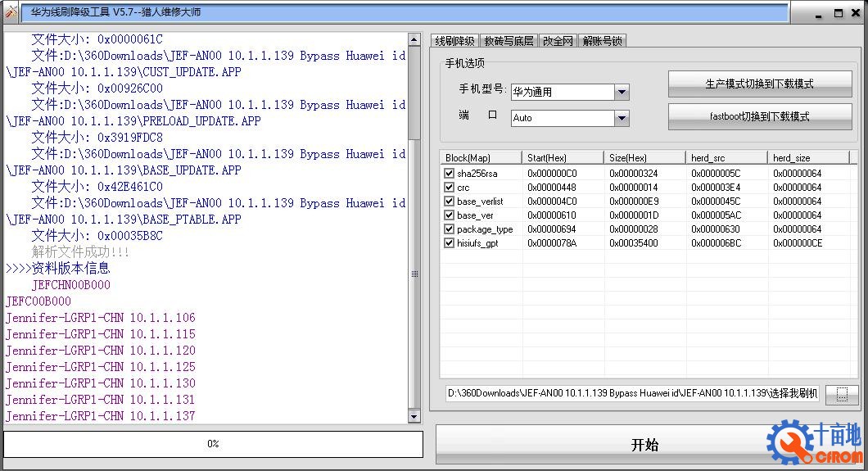Click the firmware file path field

click(x=631, y=393)
